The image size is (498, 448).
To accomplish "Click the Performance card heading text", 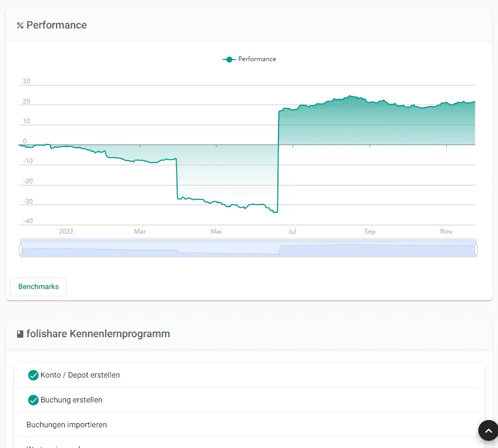I will click(56, 25).
